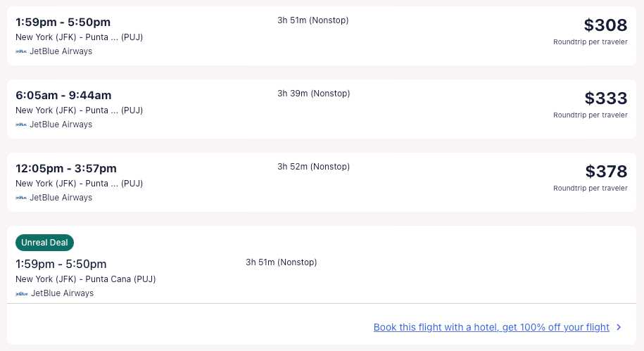Click 'Roundtrip per traveler' under $333
The height and width of the screenshot is (351, 644).
590,115
